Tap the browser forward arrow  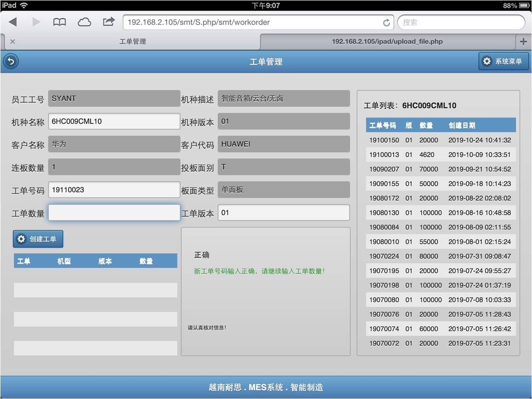coord(36,22)
